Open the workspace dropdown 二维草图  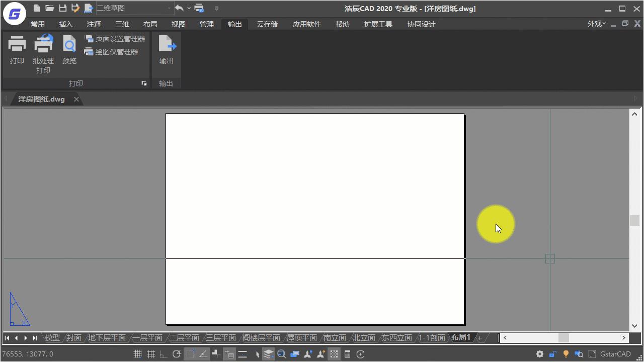pyautogui.click(x=134, y=9)
